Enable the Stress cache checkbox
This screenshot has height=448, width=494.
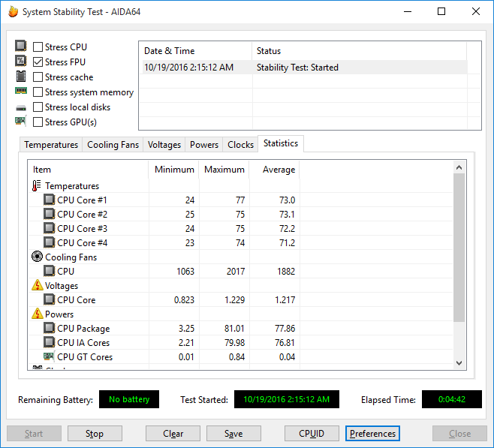coord(38,77)
